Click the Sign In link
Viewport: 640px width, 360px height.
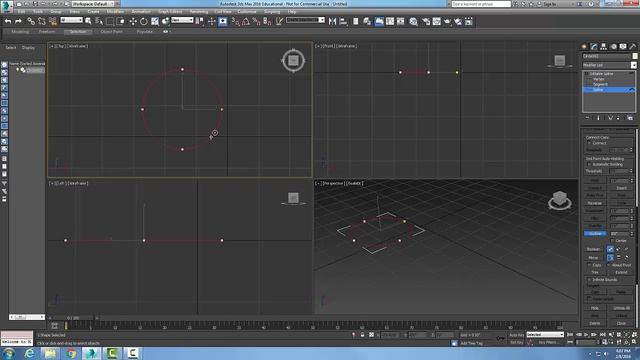[x=550, y=4]
